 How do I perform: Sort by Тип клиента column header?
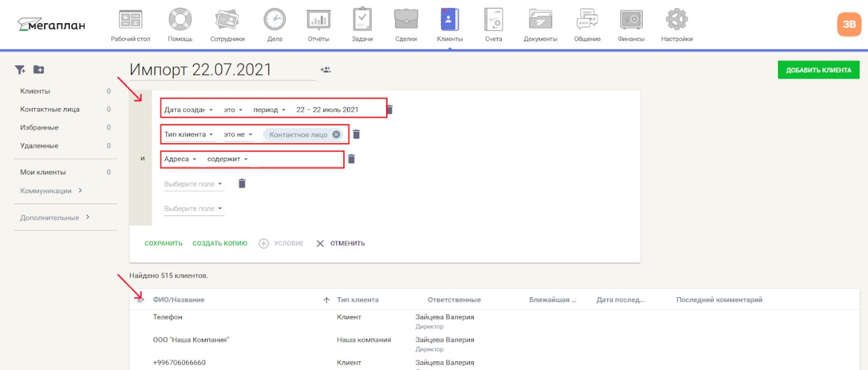[358, 300]
